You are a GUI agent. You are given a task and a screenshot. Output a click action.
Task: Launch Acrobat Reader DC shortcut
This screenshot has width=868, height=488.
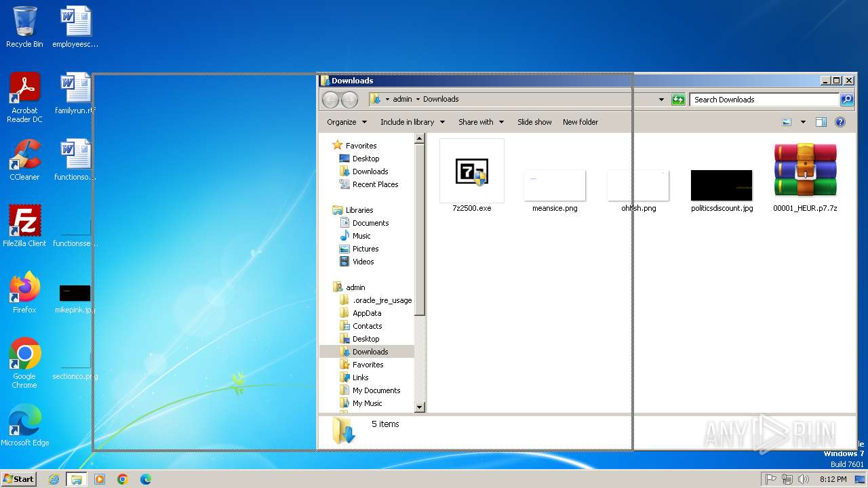tap(24, 98)
